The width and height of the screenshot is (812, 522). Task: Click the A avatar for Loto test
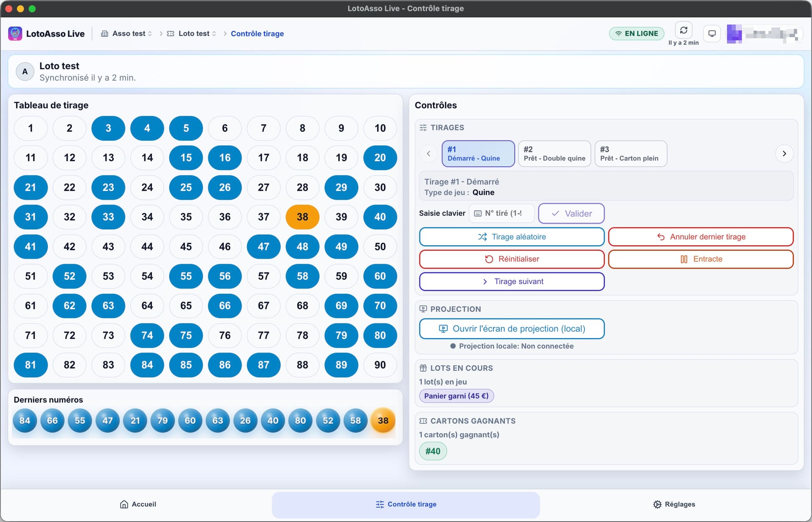coord(25,71)
